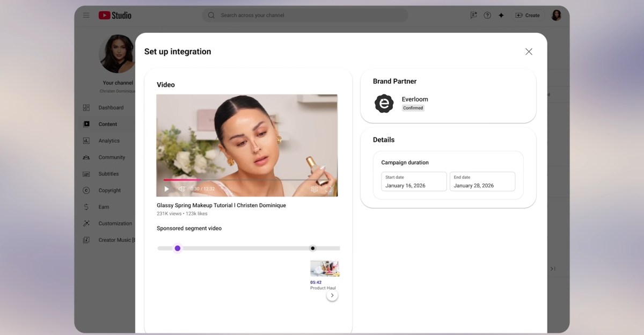Toggle fullscreen on the video player
Image resolution: width=644 pixels, height=335 pixels.
(x=328, y=188)
